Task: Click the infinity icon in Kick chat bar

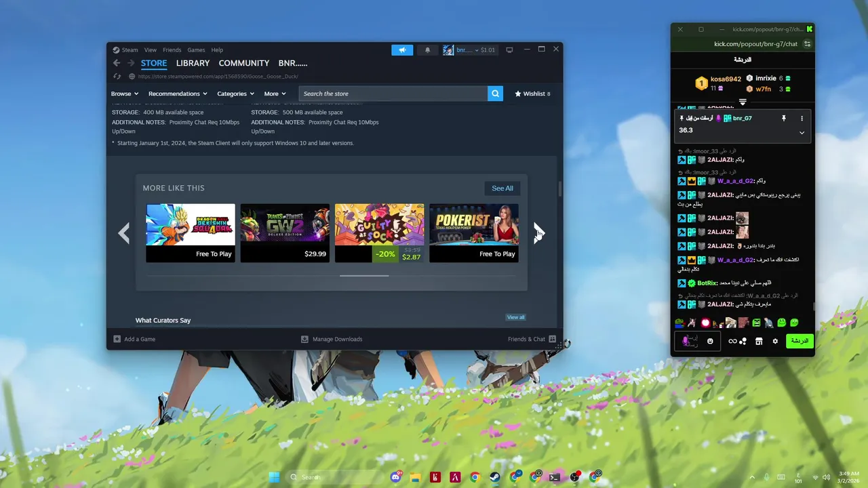Action: tap(732, 341)
